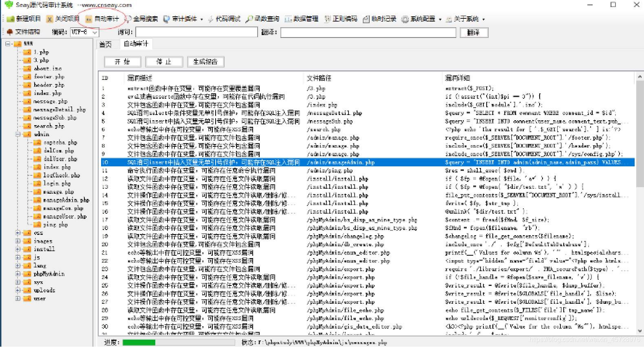Select row 30 /phpMyAdmin/gis_data_editor.php
644x347 pixels.
coord(367,327)
